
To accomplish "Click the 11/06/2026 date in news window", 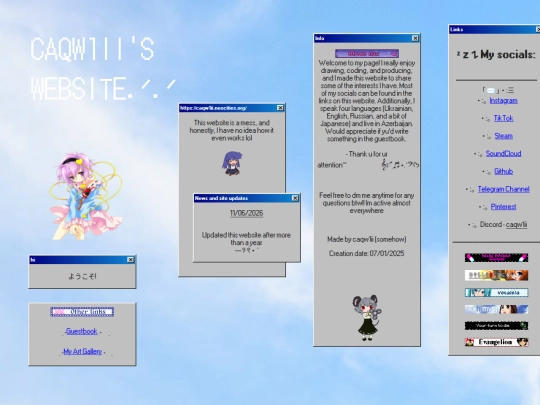I will pos(247,213).
